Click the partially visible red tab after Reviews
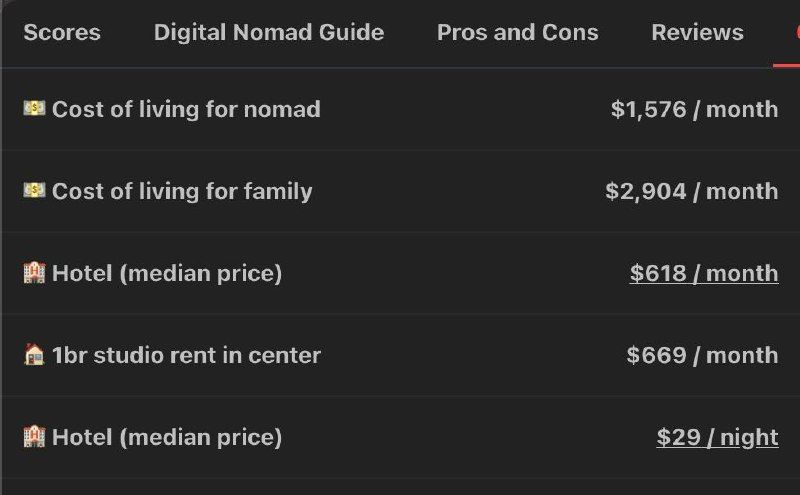 (x=794, y=33)
